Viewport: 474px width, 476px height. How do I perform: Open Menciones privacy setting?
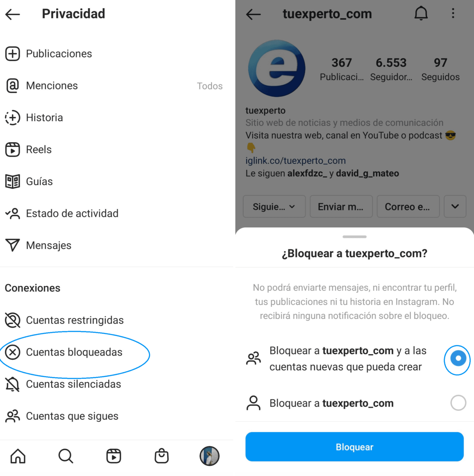pos(117,86)
